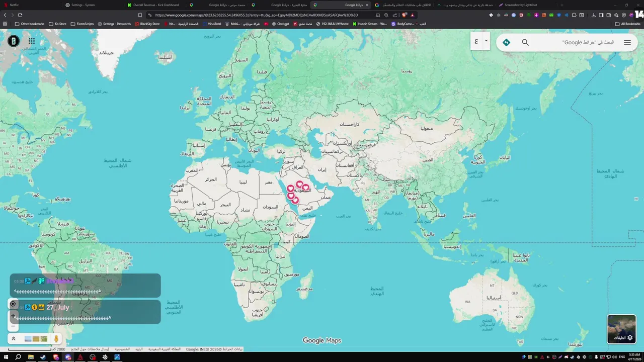
Task: Click the ENG language indicator
Action: (x=622, y=357)
